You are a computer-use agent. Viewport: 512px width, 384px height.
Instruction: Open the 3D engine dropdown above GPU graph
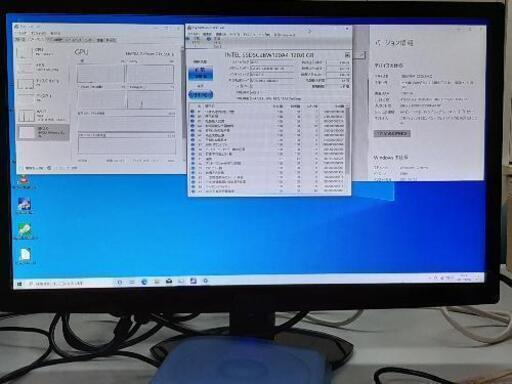click(x=82, y=61)
